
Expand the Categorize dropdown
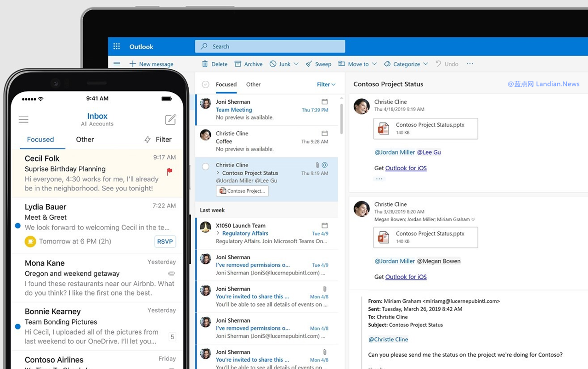[x=425, y=64]
